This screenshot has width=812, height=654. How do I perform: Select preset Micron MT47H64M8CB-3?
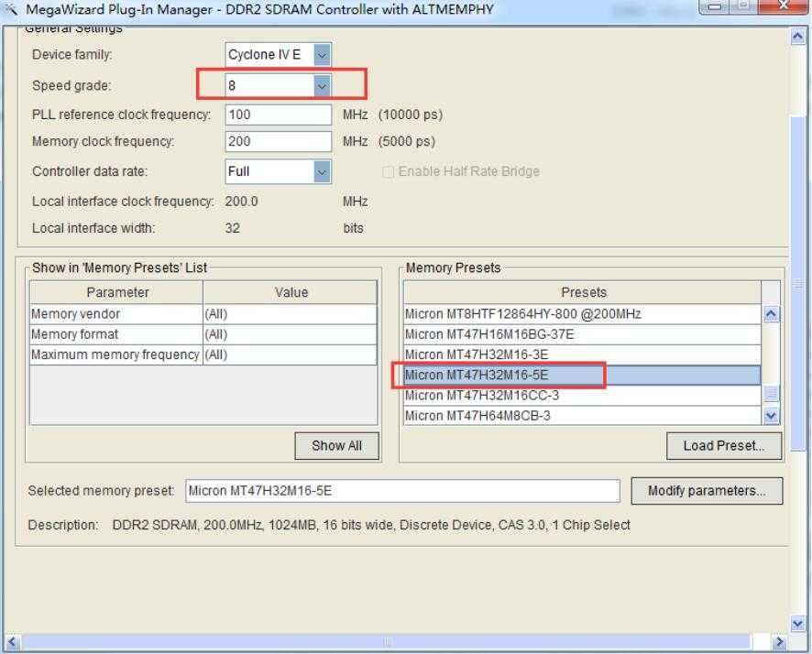pyautogui.click(x=582, y=416)
